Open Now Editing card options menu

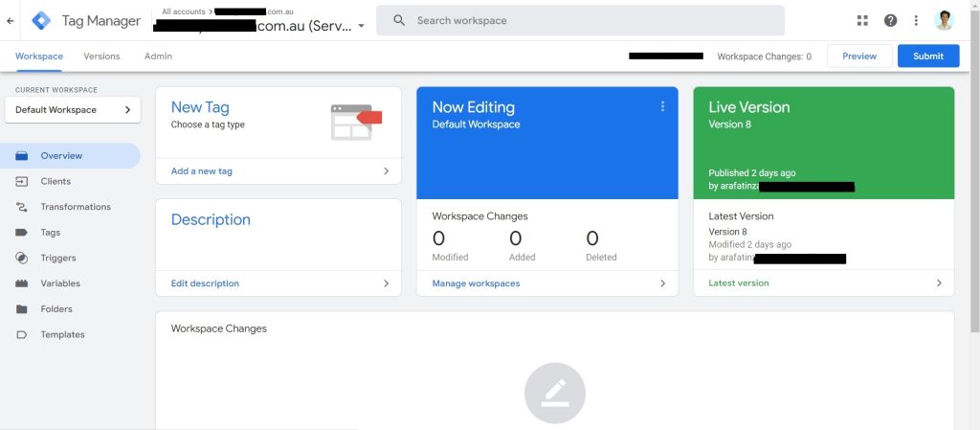pyautogui.click(x=662, y=107)
